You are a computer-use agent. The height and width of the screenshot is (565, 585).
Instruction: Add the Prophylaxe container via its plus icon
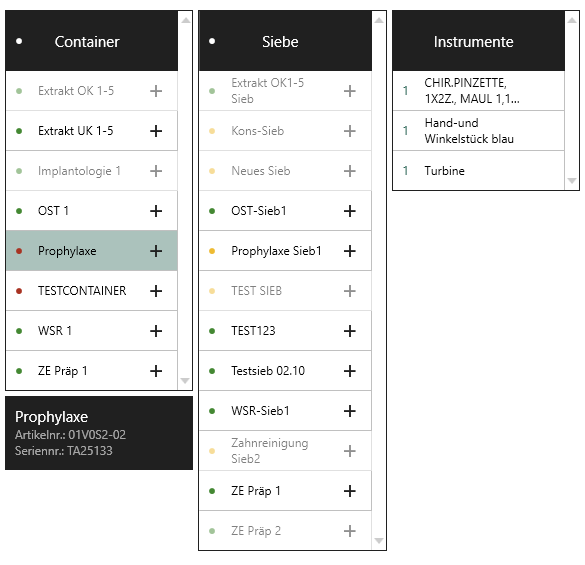coord(156,251)
